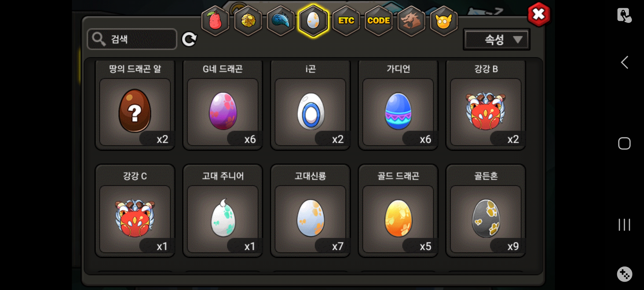The width and height of the screenshot is (644, 290).
Task: Select the 강강 B red creature
Action: (486, 105)
